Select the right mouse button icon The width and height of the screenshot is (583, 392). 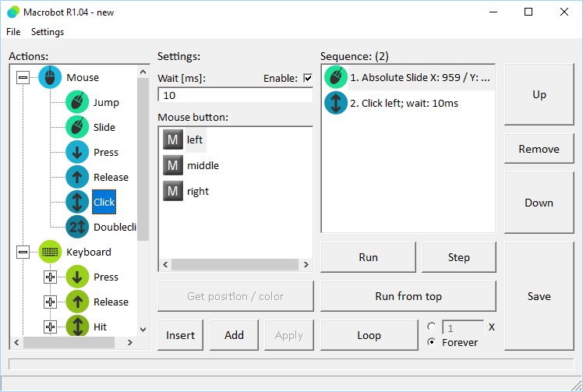tap(172, 191)
